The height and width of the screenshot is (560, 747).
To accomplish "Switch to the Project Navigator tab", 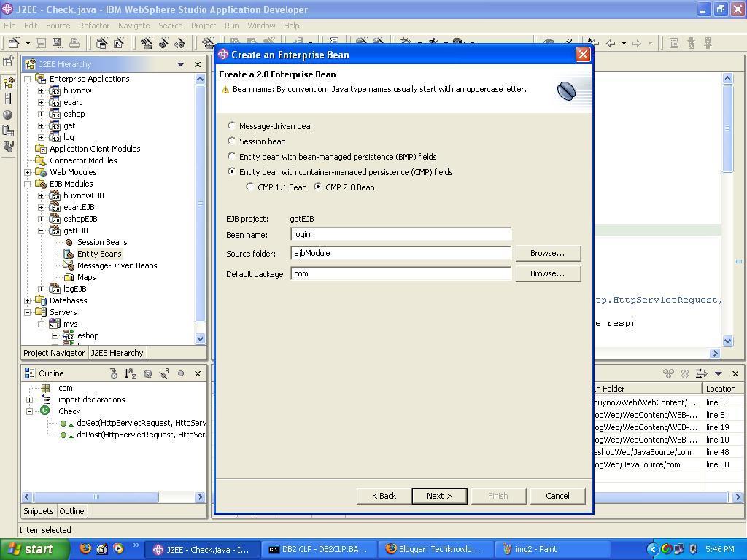I will click(54, 353).
